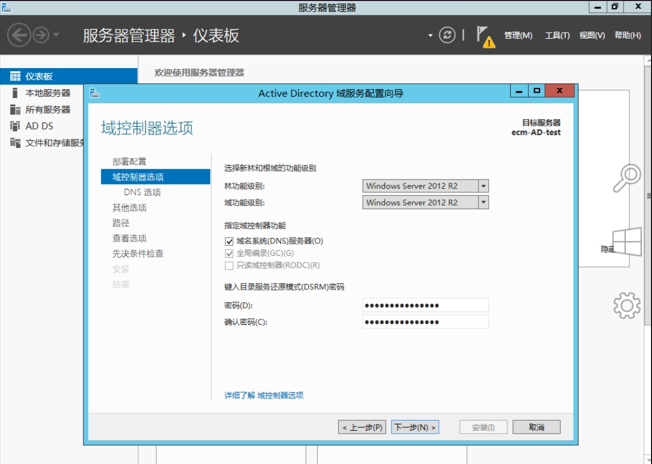
Task: Click the 下一步(N) button
Action: [415, 427]
